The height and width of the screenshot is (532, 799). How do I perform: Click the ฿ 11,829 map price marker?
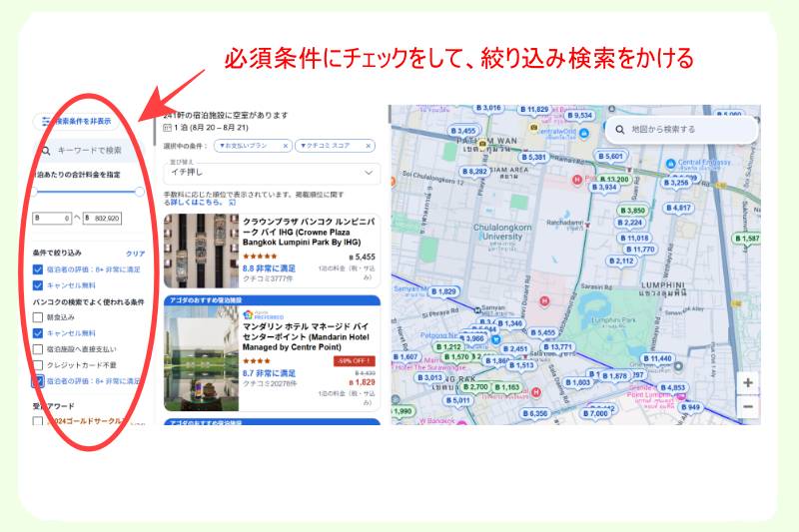tap(534, 110)
